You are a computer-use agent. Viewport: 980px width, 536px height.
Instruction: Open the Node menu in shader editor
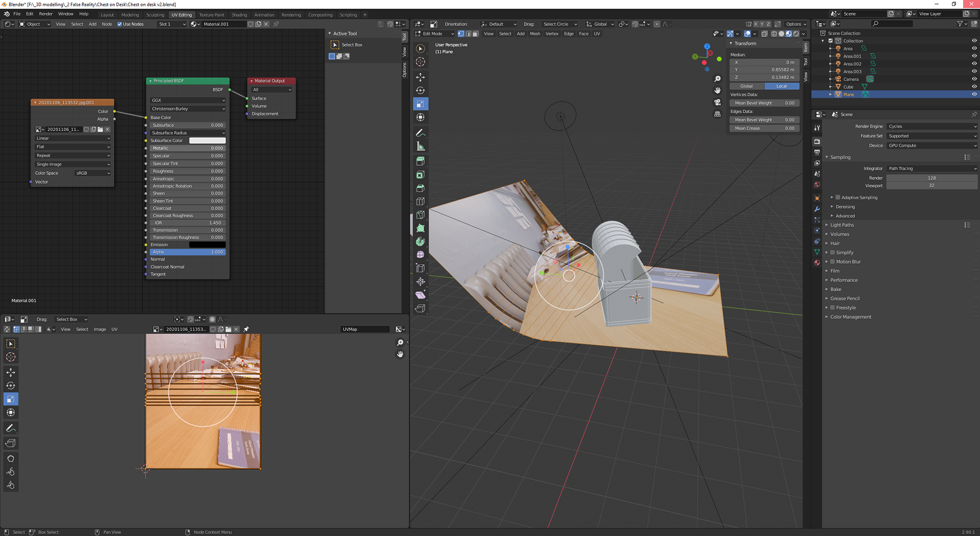pos(107,24)
